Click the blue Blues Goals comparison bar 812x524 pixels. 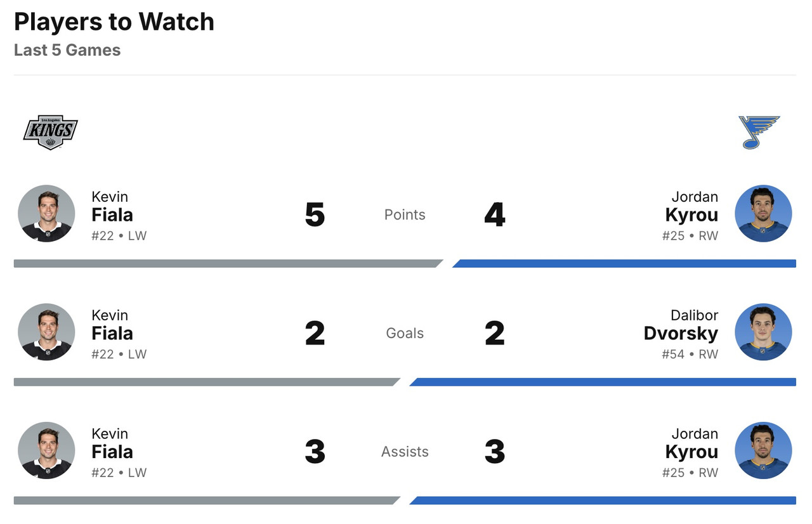pyautogui.click(x=603, y=382)
